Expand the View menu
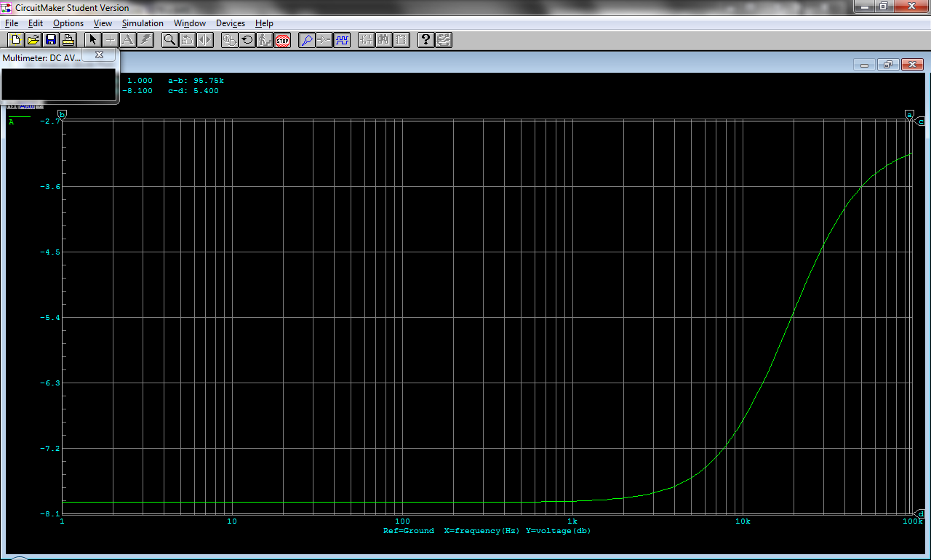Screen dimensions: 931x560 (103, 23)
